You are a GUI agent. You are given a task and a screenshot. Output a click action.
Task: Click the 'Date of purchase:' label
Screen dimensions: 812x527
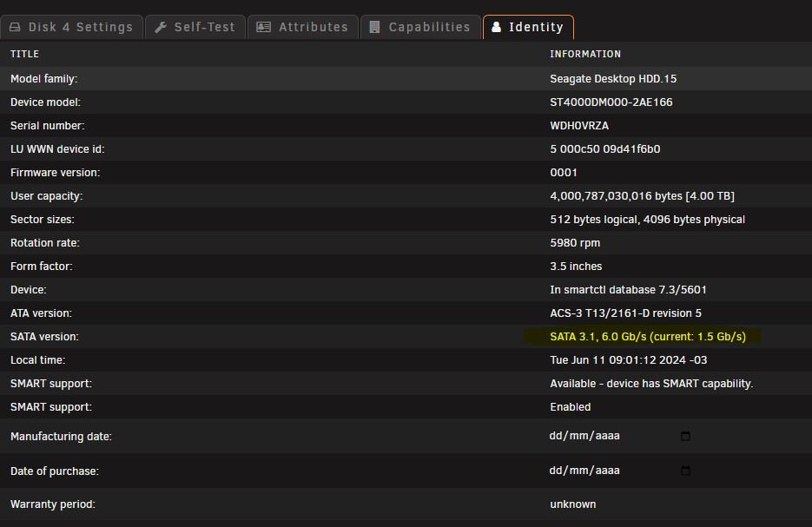[55, 471]
